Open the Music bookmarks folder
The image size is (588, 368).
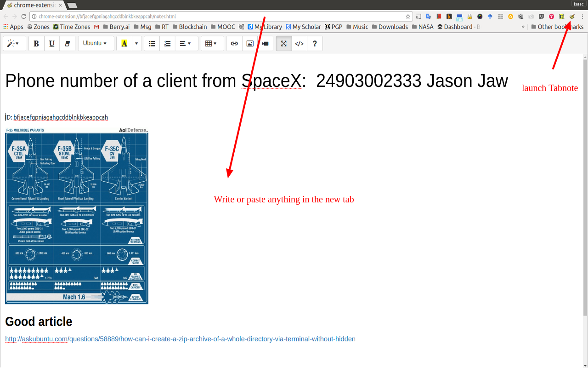click(357, 27)
